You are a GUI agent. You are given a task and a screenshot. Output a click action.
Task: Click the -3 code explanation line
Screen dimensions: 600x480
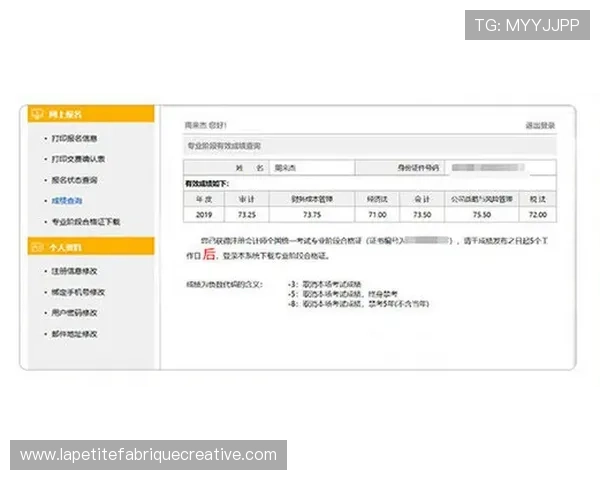click(324, 284)
